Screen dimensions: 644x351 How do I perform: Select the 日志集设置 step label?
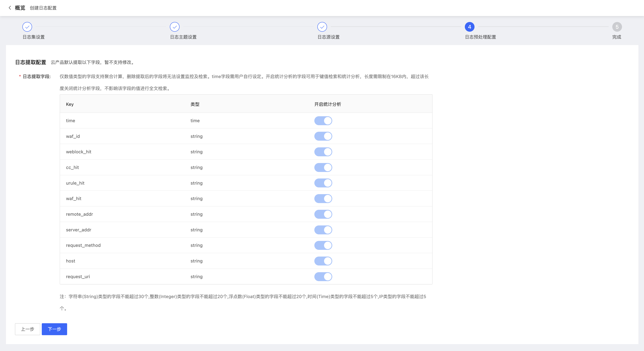point(34,37)
